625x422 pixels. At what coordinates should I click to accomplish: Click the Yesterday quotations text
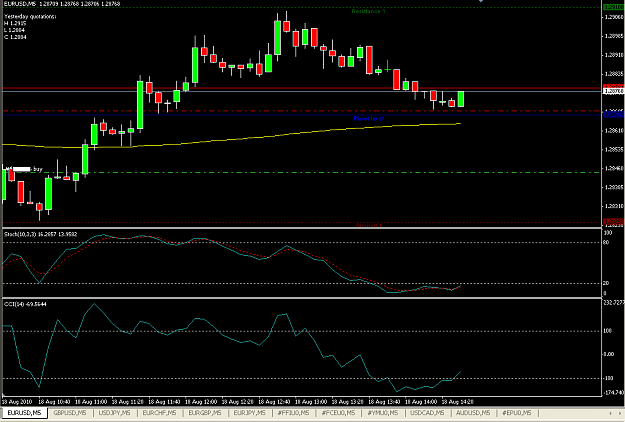coord(30,16)
